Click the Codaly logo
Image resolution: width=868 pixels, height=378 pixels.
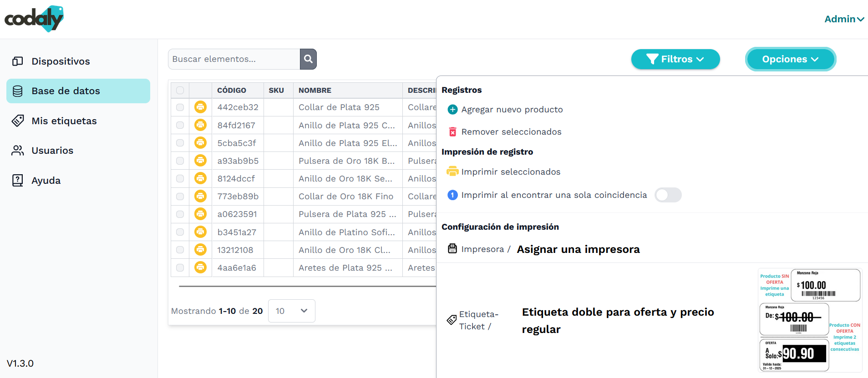(34, 19)
